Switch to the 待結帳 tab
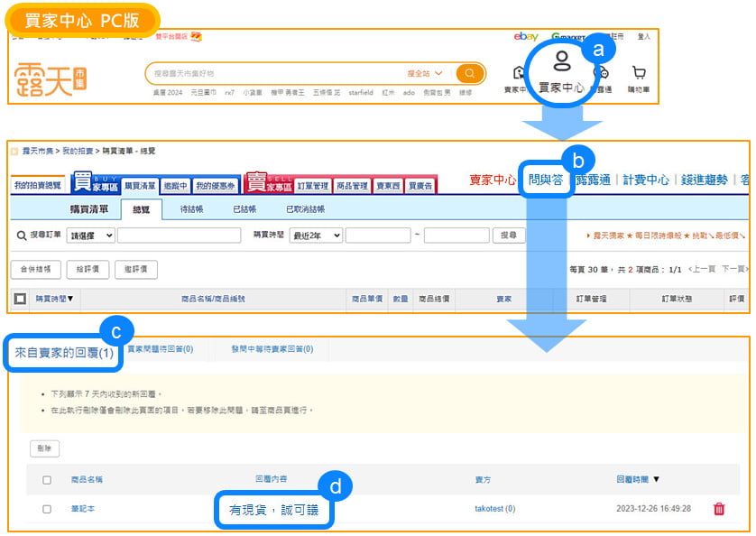 pyautogui.click(x=191, y=209)
